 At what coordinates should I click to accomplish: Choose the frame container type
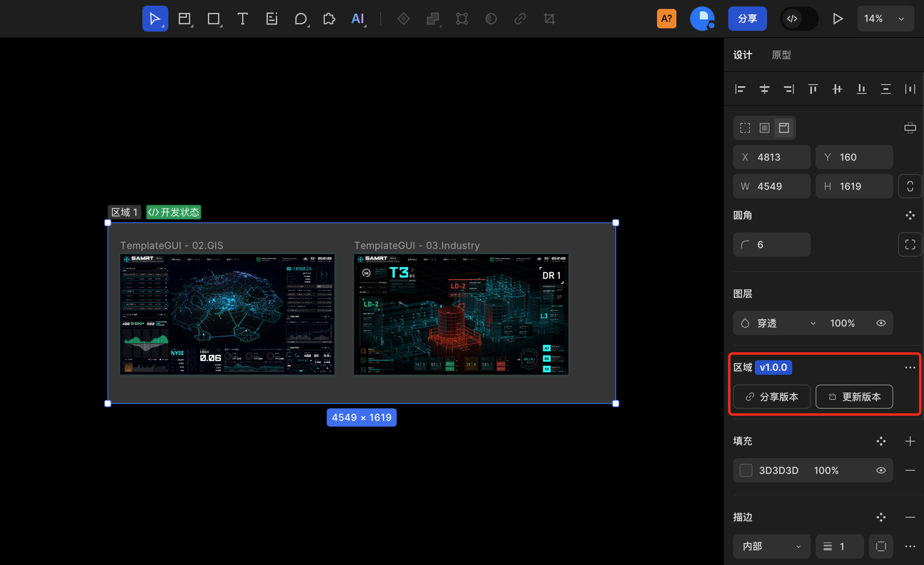765,128
